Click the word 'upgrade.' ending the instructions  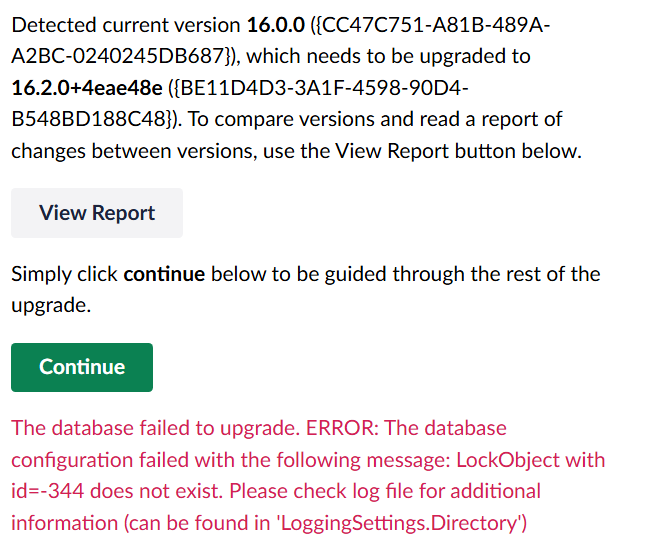51,305
